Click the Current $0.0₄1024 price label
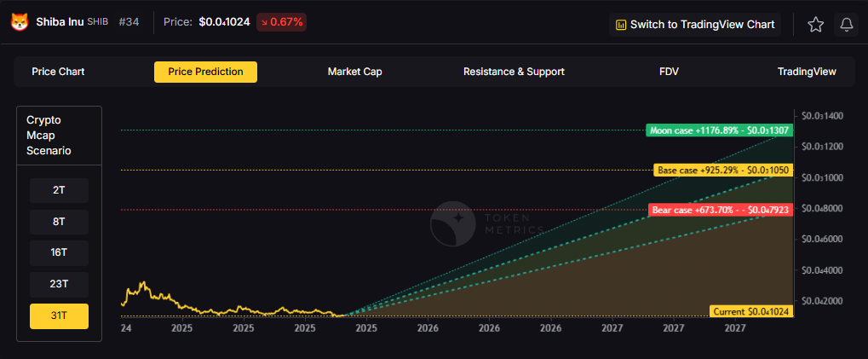The width and height of the screenshot is (868, 359). click(x=751, y=311)
